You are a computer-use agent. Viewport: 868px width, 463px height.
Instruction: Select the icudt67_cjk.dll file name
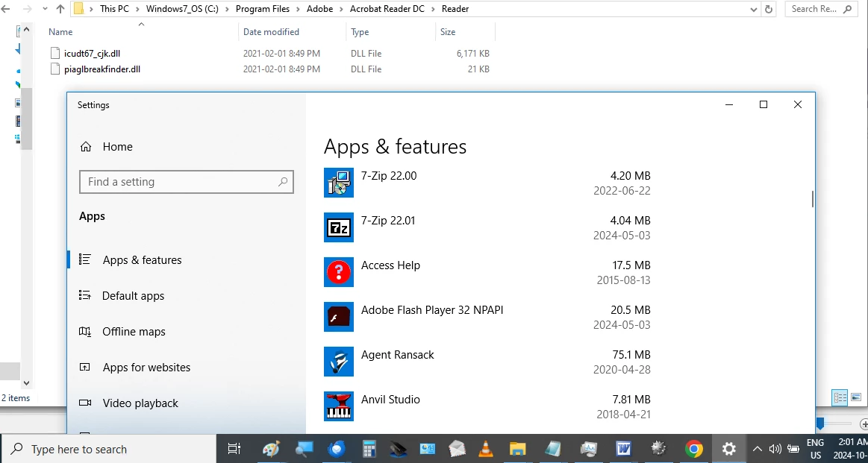[x=92, y=54]
